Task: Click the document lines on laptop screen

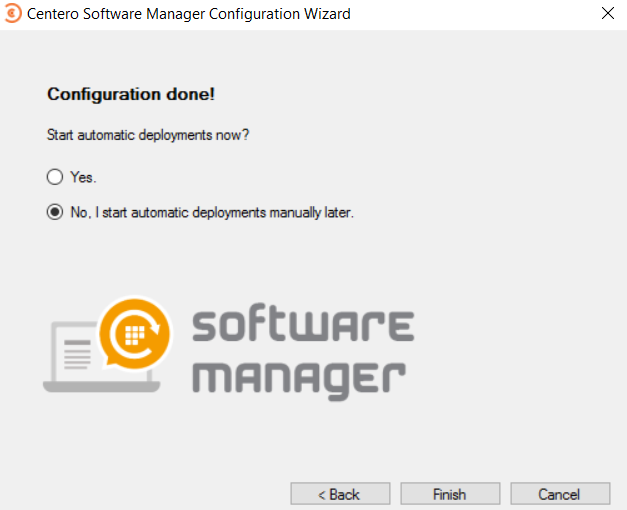Action: coord(77,354)
